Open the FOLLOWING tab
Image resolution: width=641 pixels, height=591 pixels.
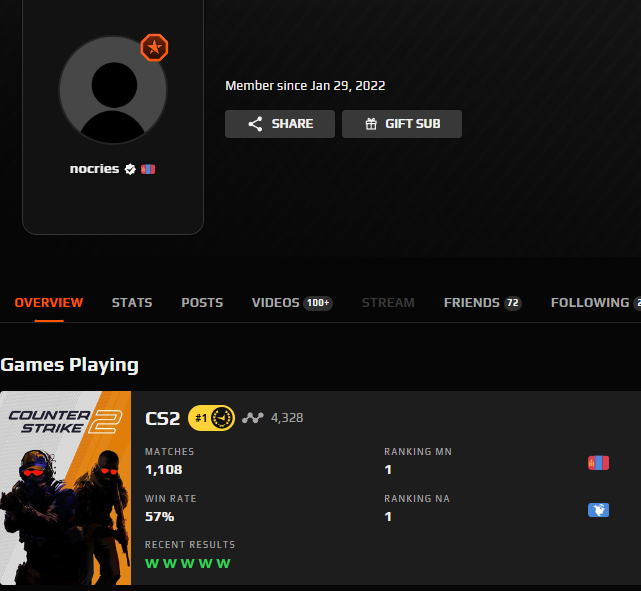tap(596, 302)
